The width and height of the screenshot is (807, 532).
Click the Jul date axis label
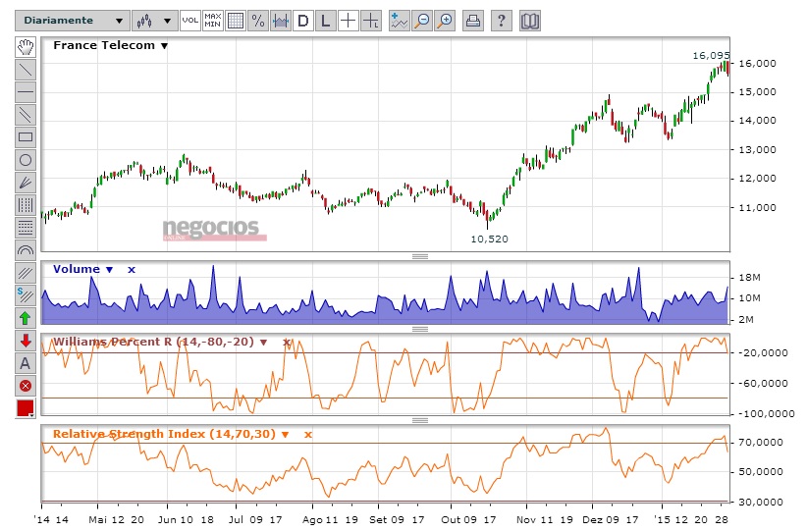(237, 519)
